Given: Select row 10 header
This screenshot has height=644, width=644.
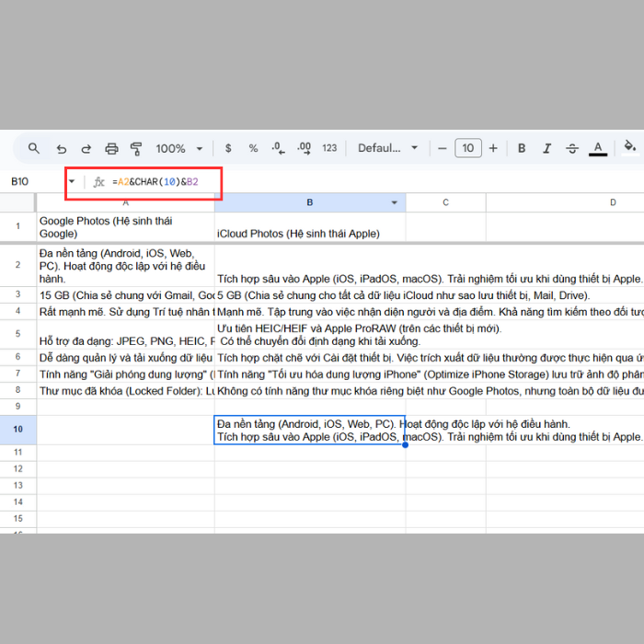Looking at the screenshot, I should 18,430.
